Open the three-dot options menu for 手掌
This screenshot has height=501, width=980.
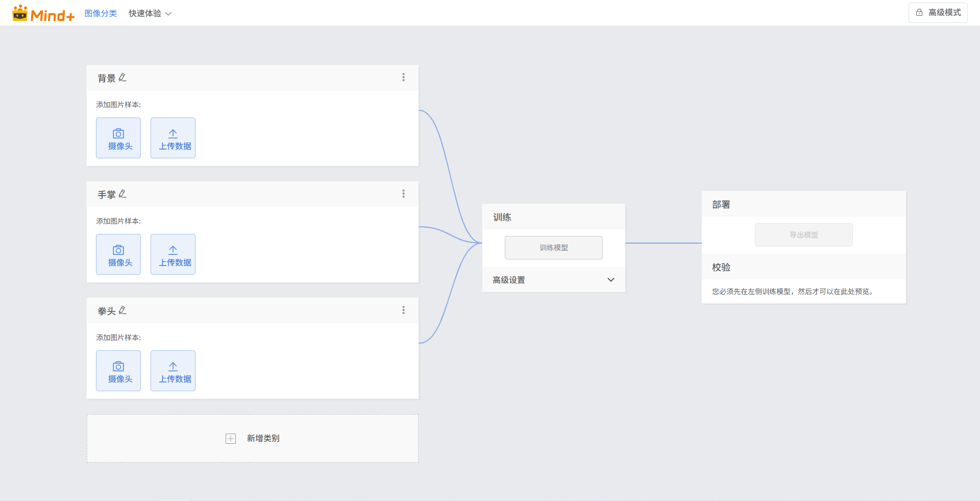[x=403, y=194]
